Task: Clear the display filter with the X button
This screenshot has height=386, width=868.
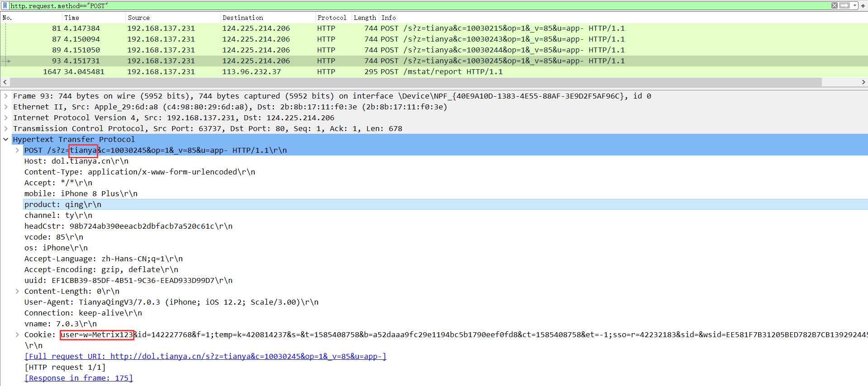Action: [x=835, y=5]
